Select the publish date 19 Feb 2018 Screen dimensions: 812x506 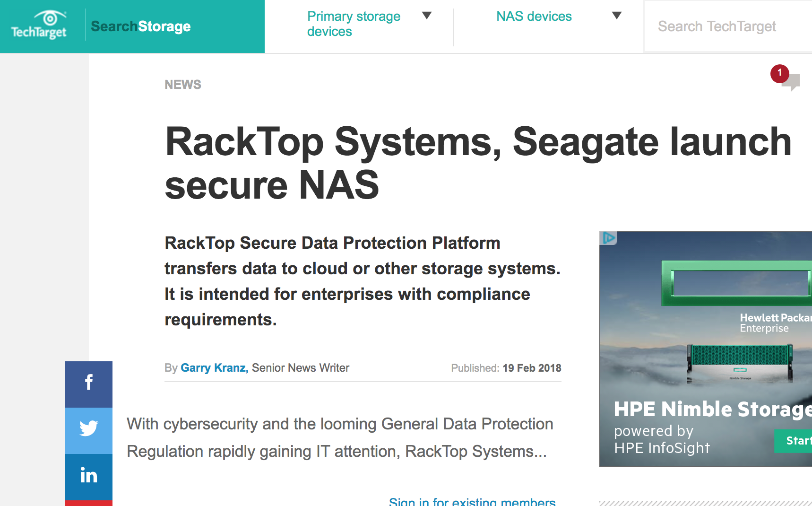532,368
